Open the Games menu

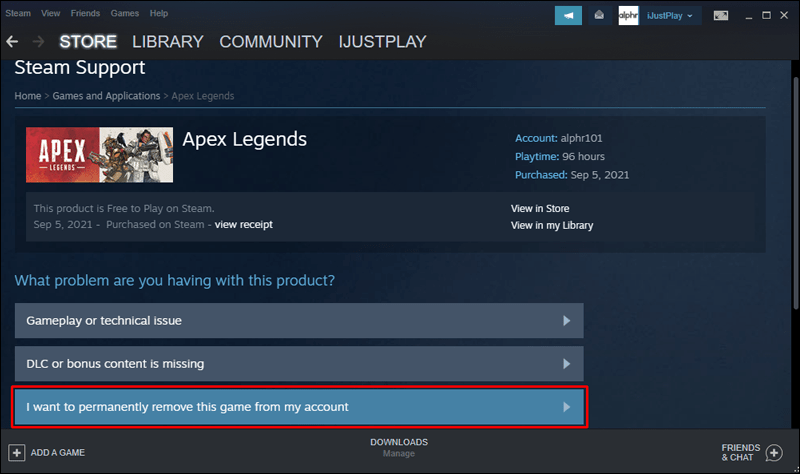[x=124, y=13]
